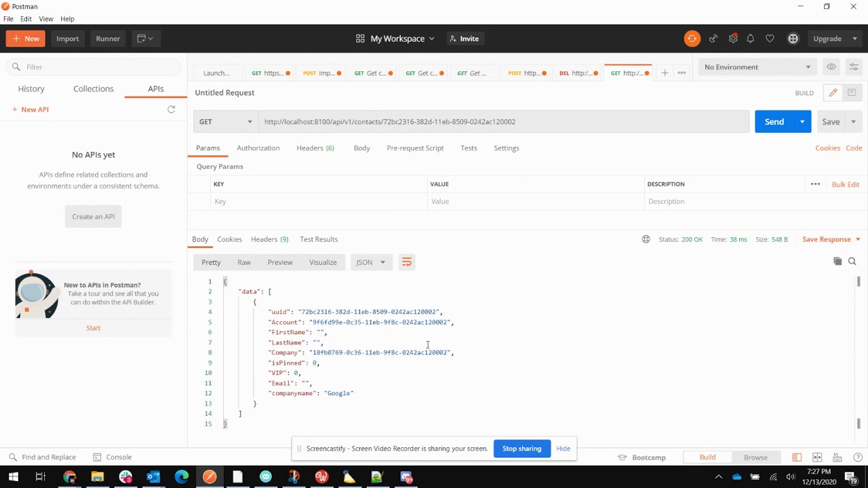
Task: Open the new window dropdown icon
Action: tap(145, 39)
